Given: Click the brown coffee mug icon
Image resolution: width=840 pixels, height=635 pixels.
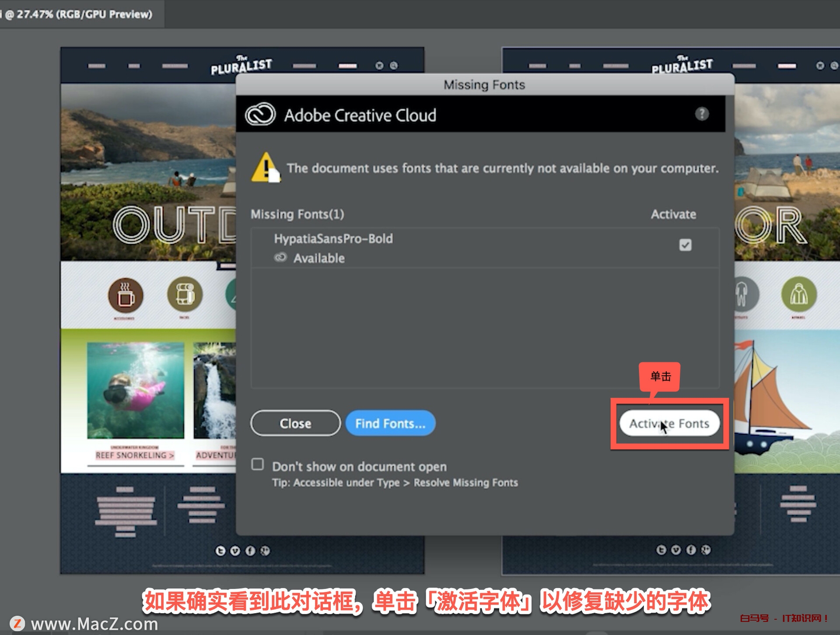Looking at the screenshot, I should click(126, 296).
